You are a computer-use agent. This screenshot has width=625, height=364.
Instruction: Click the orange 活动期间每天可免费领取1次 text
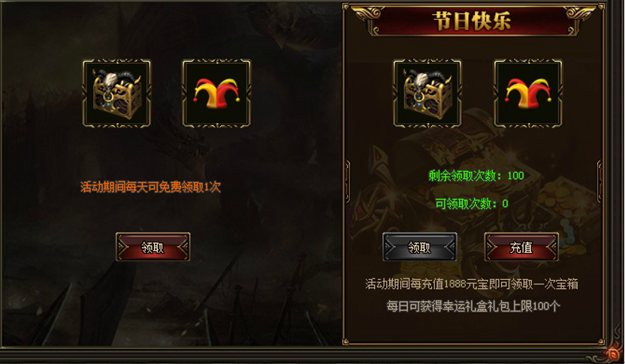pos(151,187)
